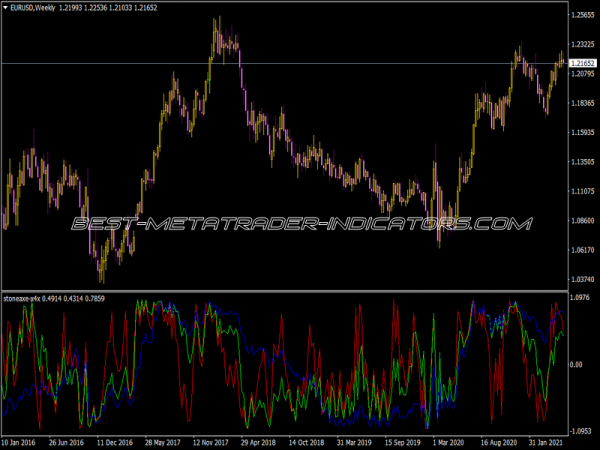Click the 1.13505 price scale label
This screenshot has width=600, height=450.
point(582,161)
